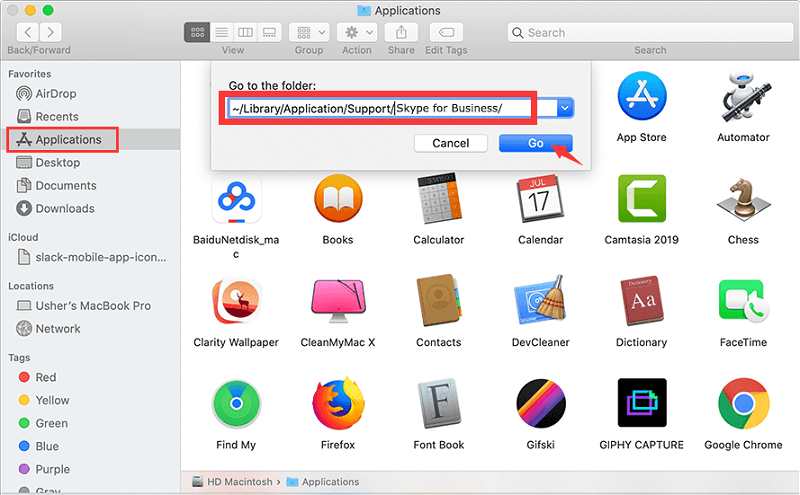Open the FaceTime app icon
This screenshot has height=495, width=800.
tap(743, 303)
